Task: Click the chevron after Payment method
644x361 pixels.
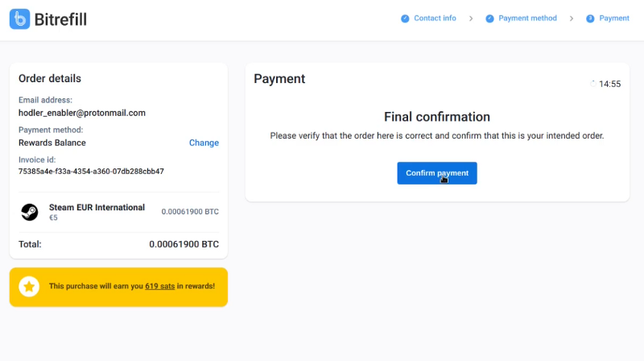Action: tap(572, 19)
